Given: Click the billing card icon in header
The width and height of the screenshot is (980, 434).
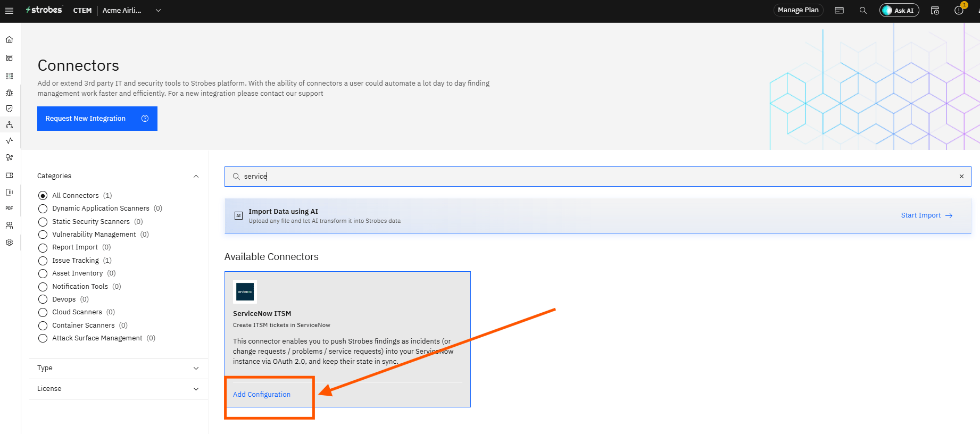Looking at the screenshot, I should [839, 10].
